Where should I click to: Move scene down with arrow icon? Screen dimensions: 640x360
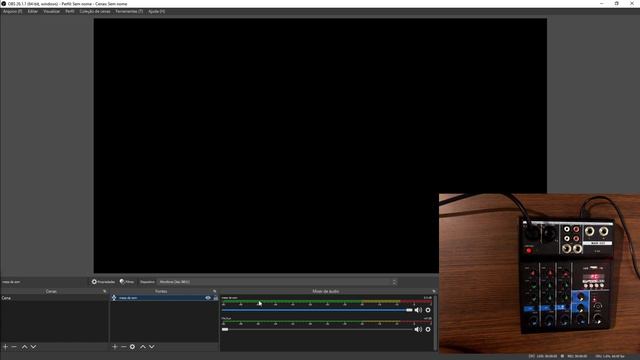(33, 347)
